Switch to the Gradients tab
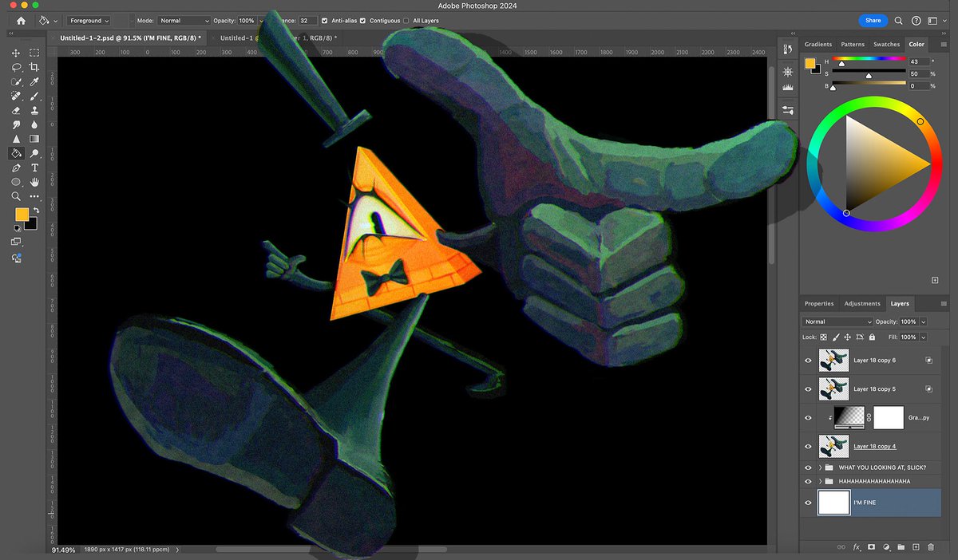The height and width of the screenshot is (560, 958). [x=818, y=45]
